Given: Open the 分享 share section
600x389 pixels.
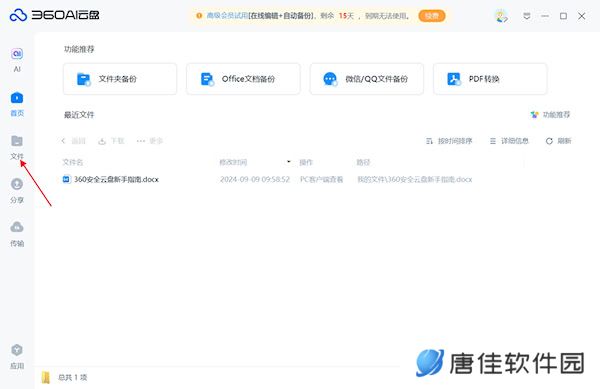Looking at the screenshot, I should pos(17,191).
